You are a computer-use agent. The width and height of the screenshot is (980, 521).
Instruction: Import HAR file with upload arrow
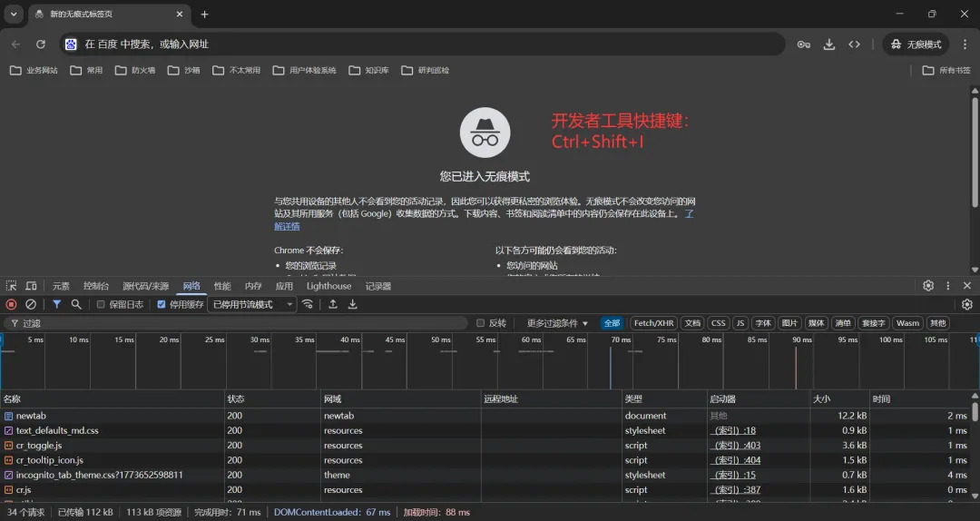point(333,305)
